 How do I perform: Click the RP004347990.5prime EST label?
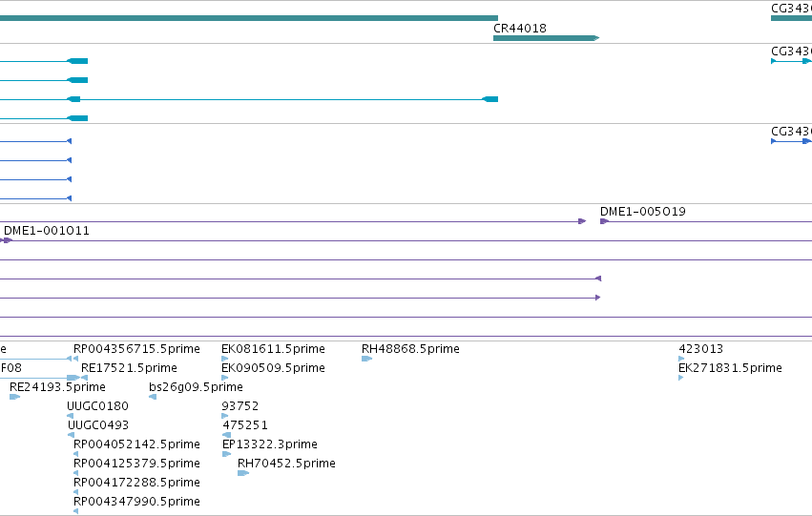pyautogui.click(x=136, y=502)
